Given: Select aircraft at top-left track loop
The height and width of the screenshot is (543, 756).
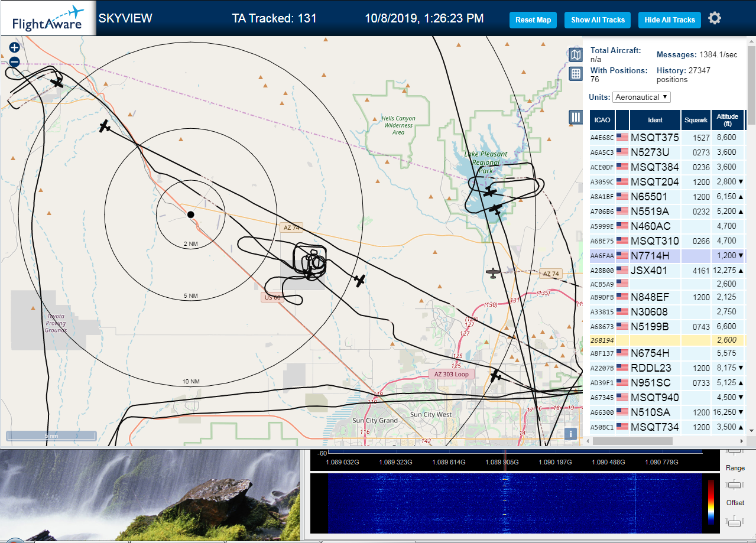Looking at the screenshot, I should (57, 82).
